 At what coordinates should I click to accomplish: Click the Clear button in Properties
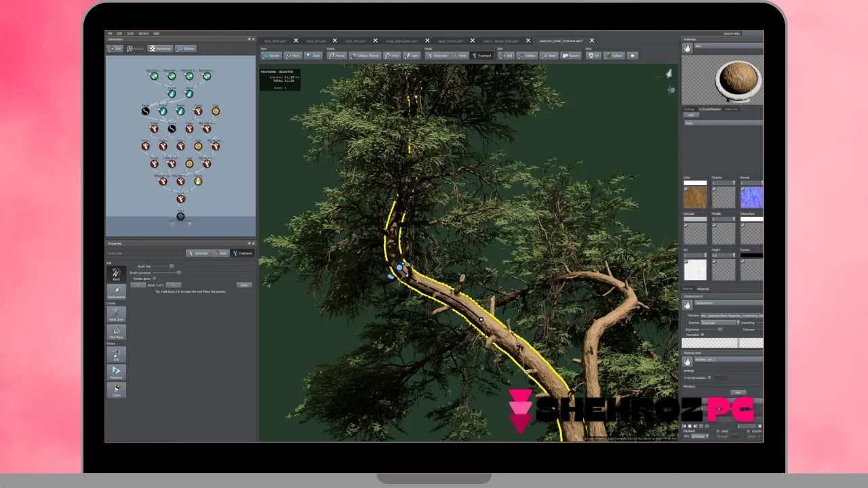[244, 285]
